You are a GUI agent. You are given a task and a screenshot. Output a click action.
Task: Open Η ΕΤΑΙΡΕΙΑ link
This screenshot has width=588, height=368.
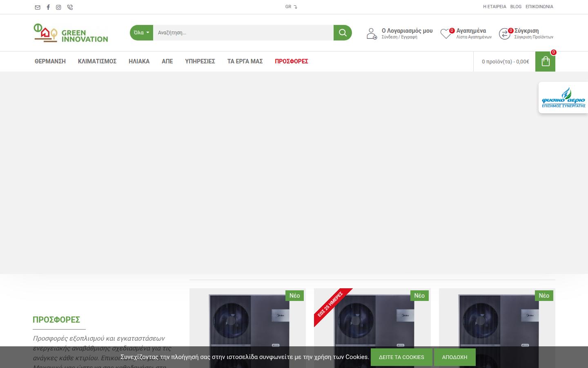click(494, 7)
